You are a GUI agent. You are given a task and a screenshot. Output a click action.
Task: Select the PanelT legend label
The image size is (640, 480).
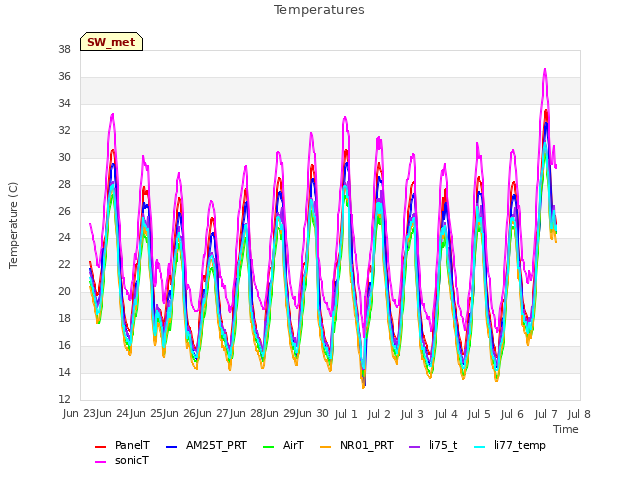pyautogui.click(x=132, y=445)
